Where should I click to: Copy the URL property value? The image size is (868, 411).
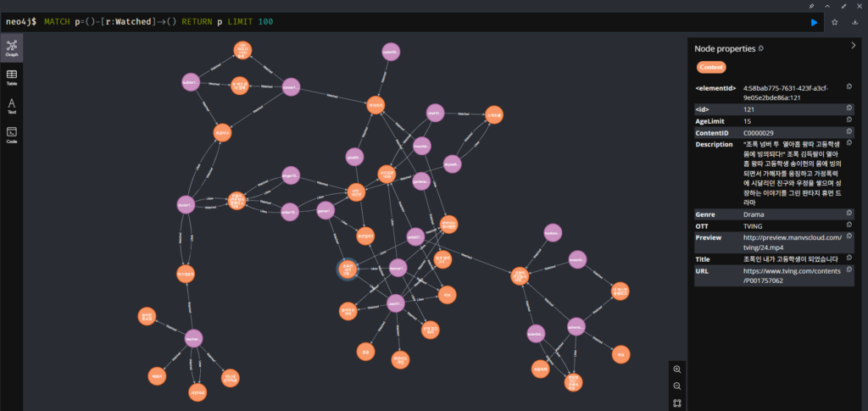849,270
